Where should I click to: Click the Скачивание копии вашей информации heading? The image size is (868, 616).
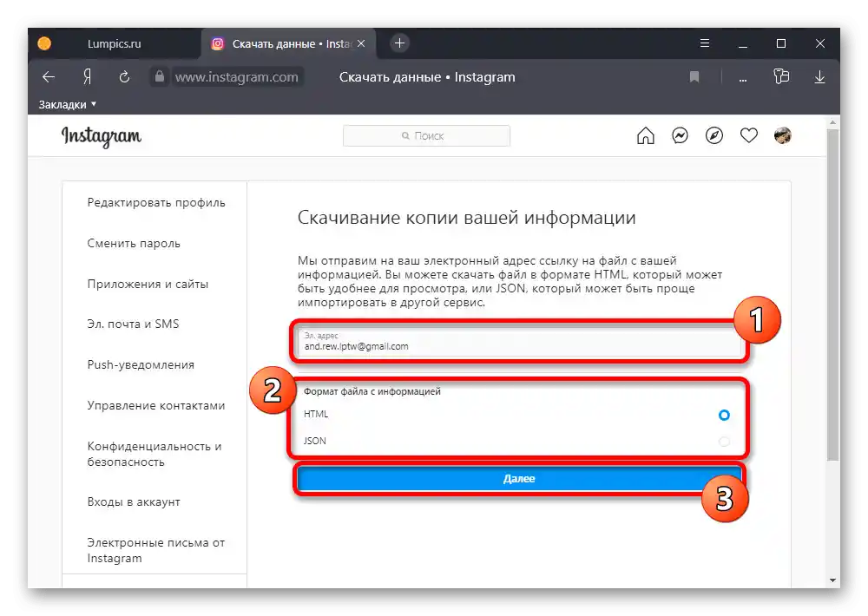pyautogui.click(x=467, y=218)
